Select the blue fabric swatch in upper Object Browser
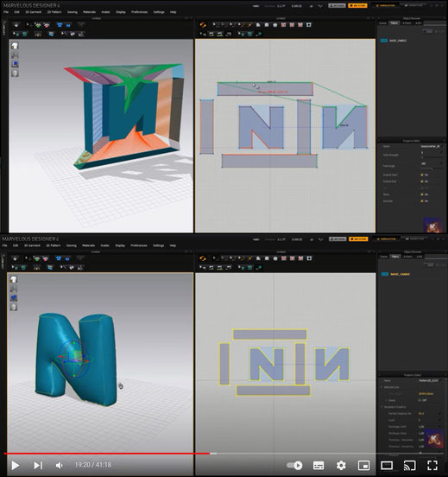 [384, 41]
